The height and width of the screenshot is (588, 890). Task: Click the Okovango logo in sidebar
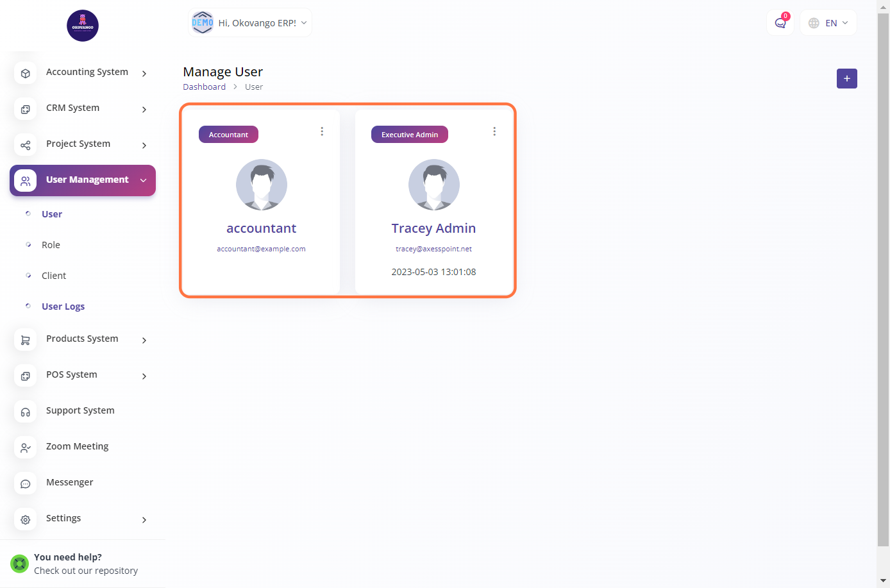tap(83, 26)
